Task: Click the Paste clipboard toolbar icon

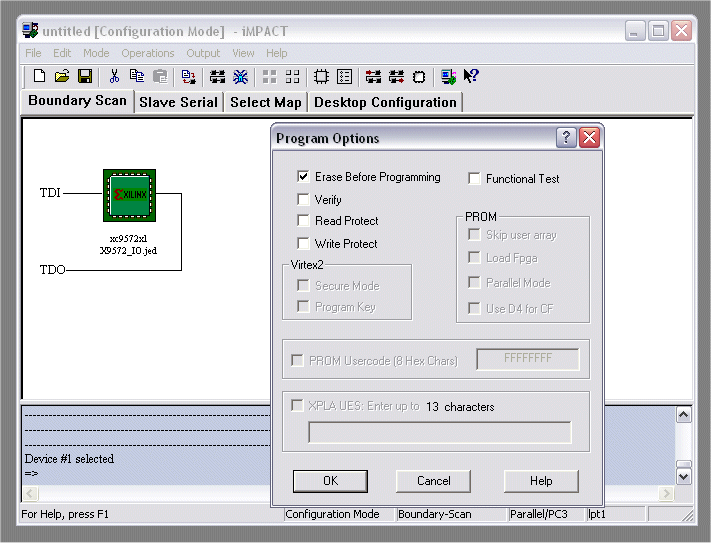Action: pyautogui.click(x=160, y=76)
